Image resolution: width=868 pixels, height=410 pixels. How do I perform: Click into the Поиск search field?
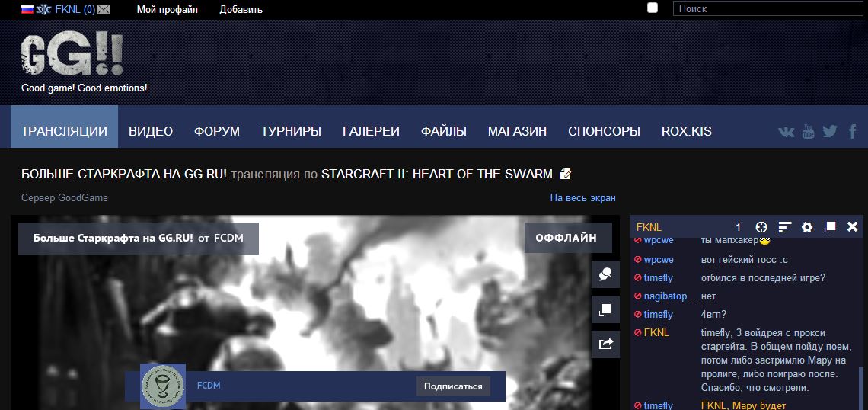tap(768, 8)
